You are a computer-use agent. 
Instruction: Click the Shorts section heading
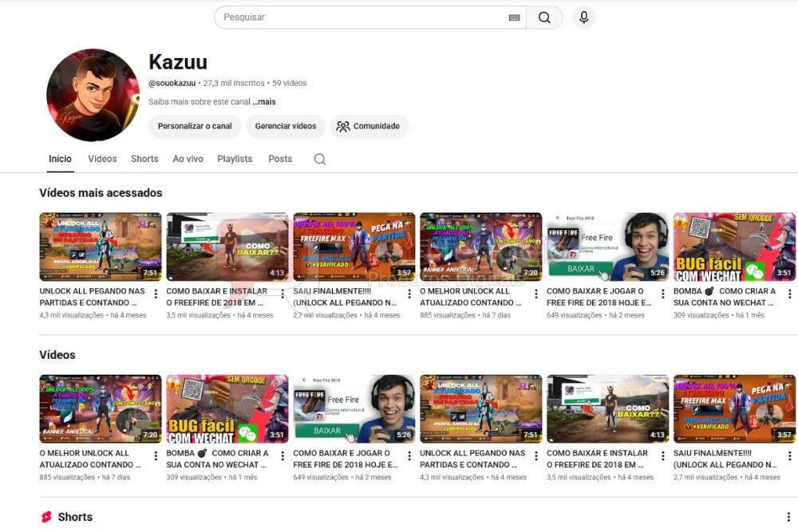(x=75, y=517)
